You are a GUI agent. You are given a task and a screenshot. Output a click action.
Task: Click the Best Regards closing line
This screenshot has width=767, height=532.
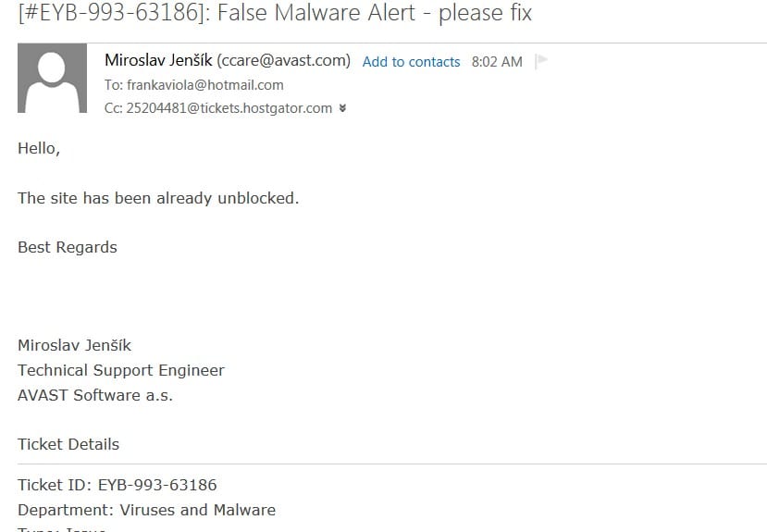(68, 247)
